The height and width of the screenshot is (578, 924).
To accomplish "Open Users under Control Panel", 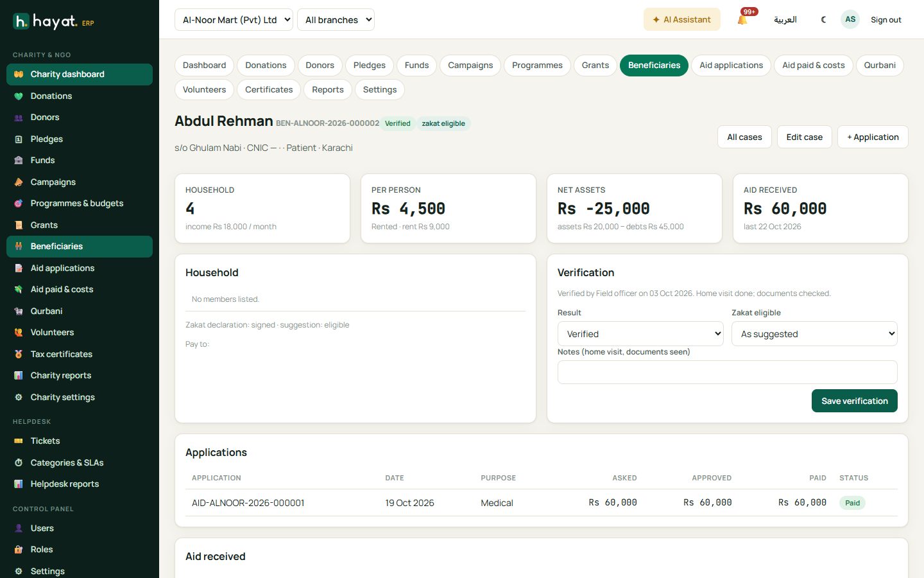I will point(80,528).
